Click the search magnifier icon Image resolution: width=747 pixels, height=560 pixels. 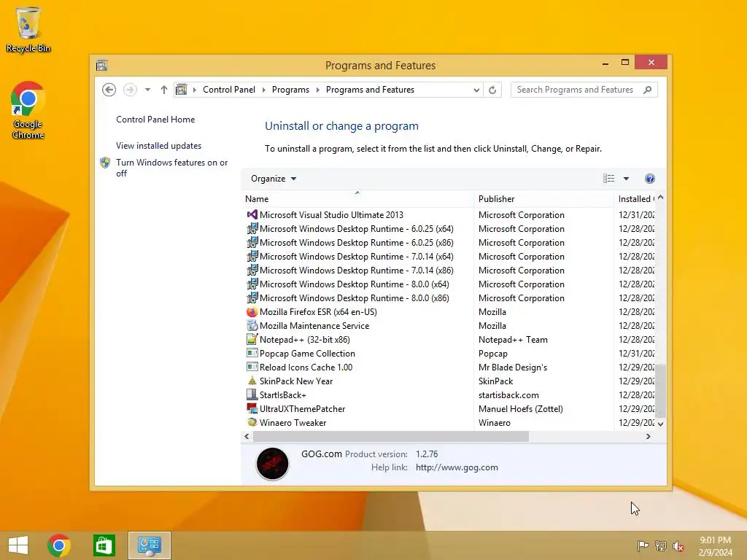pos(648,90)
